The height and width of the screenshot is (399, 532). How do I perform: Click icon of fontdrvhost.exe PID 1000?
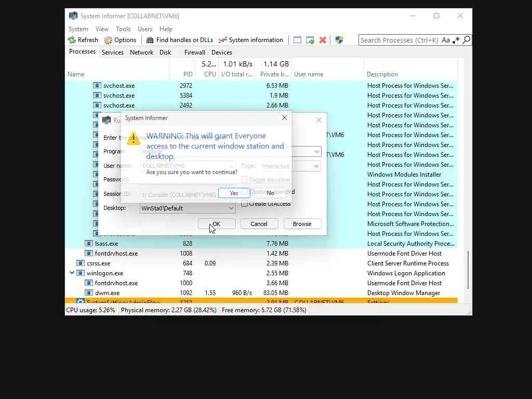click(x=88, y=283)
